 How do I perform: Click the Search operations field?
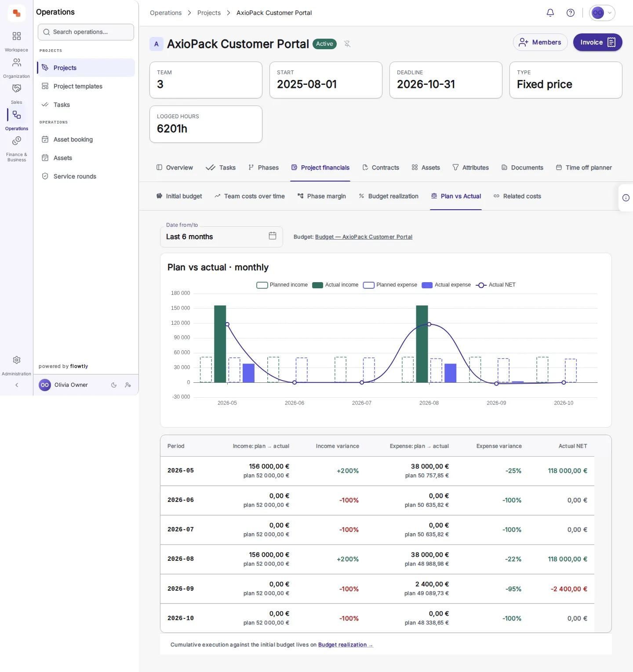[86, 32]
